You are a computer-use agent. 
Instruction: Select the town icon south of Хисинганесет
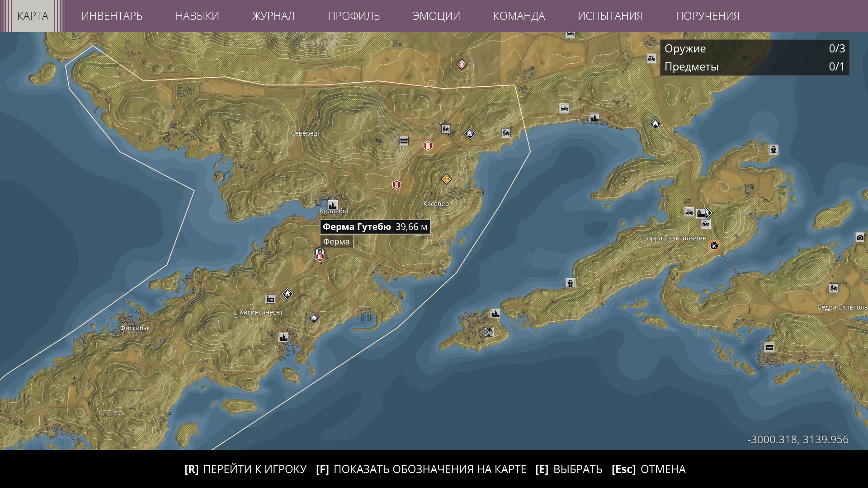coord(283,337)
